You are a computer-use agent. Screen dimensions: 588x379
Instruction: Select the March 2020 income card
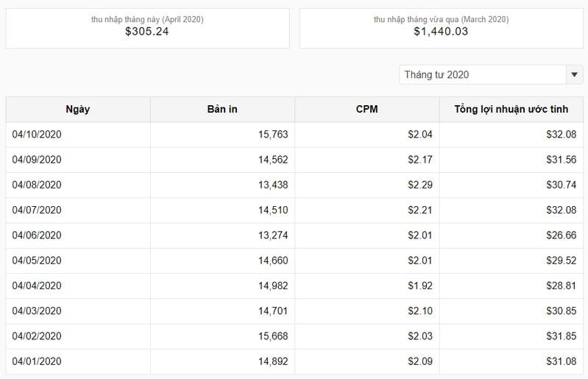point(442,28)
